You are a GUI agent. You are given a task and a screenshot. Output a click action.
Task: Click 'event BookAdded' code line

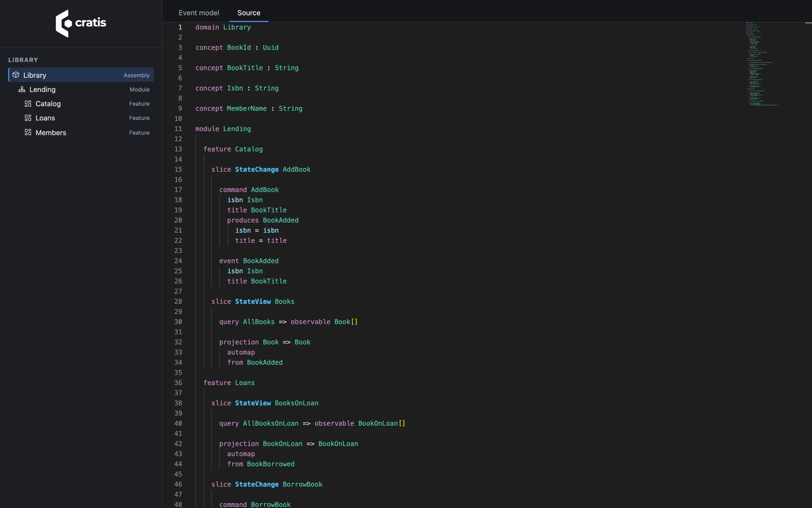[x=249, y=261]
